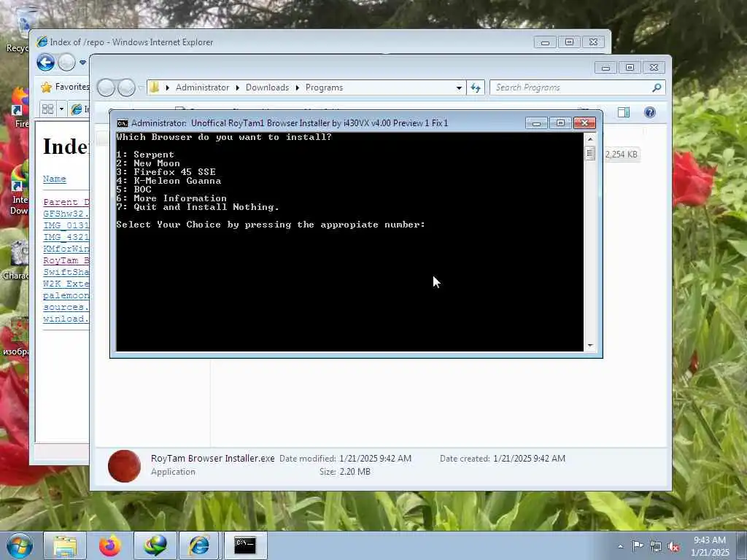
Task: Click the Explorer forward button
Action: pyautogui.click(x=126, y=87)
